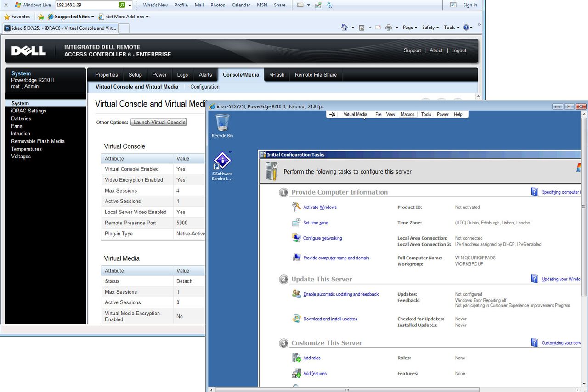Open dropdown arrow next to Home icon
This screenshot has height=392, width=588.
(353, 28)
